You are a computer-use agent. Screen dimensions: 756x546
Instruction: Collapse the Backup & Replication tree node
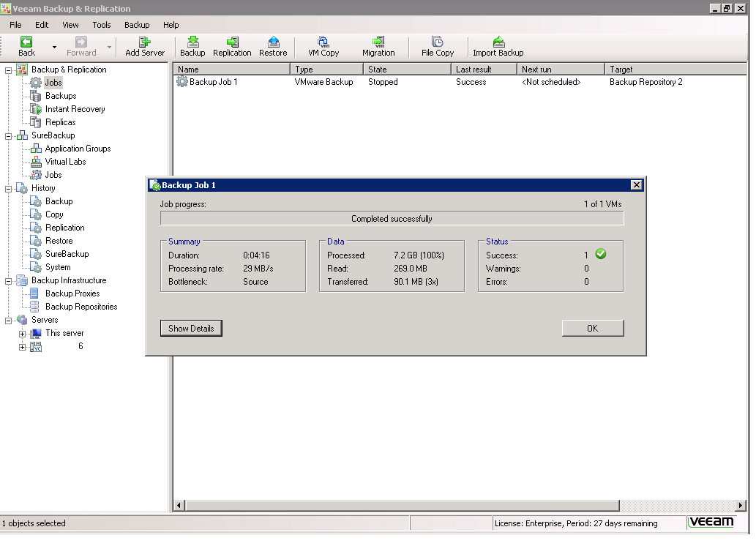tap(8, 70)
